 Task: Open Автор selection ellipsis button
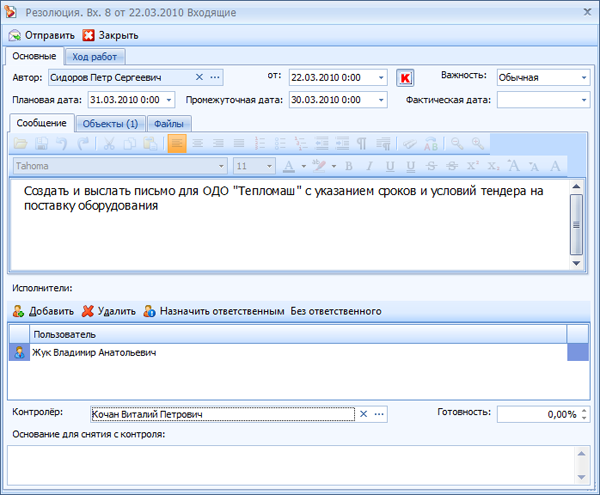215,77
